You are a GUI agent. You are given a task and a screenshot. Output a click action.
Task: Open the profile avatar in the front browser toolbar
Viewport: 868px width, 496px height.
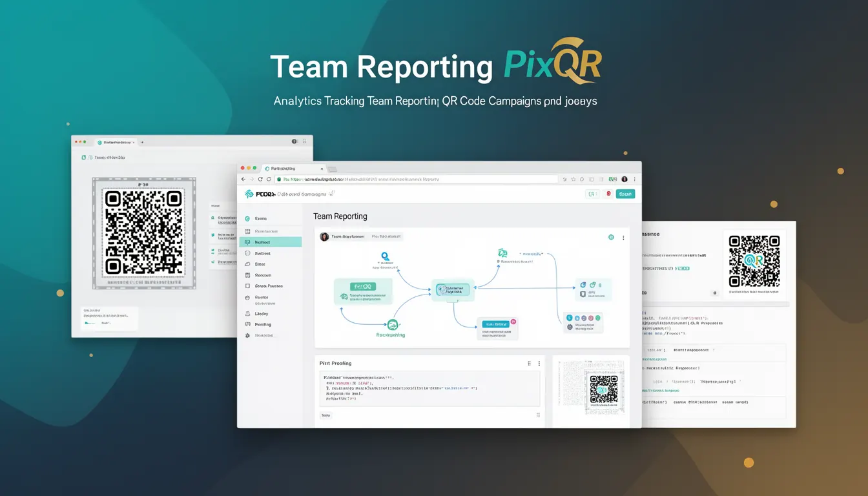(x=625, y=179)
